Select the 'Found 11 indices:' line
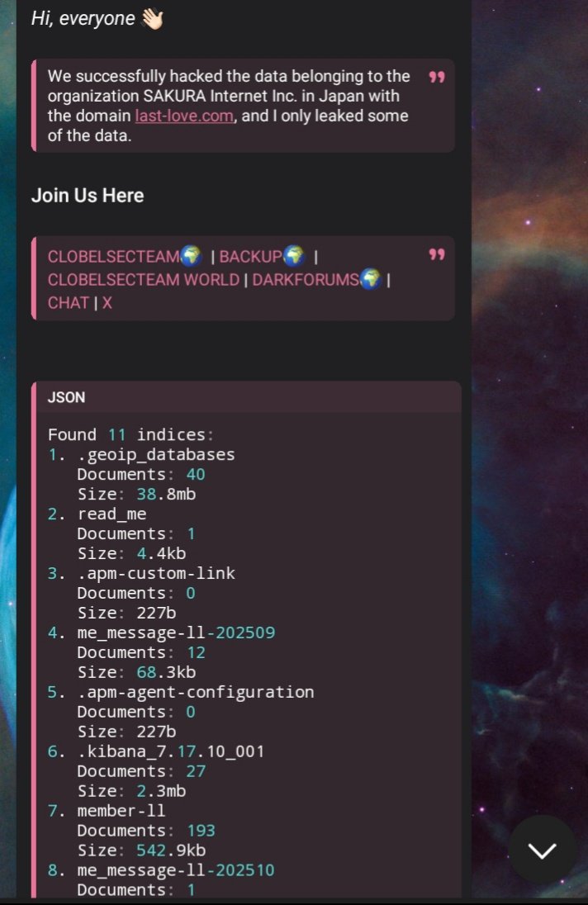 point(130,434)
